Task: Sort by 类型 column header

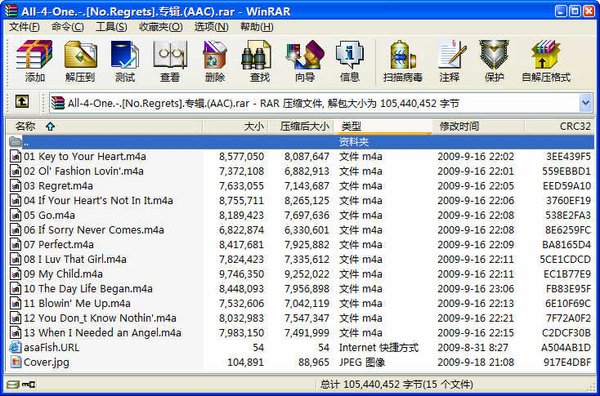Action: pyautogui.click(x=383, y=126)
